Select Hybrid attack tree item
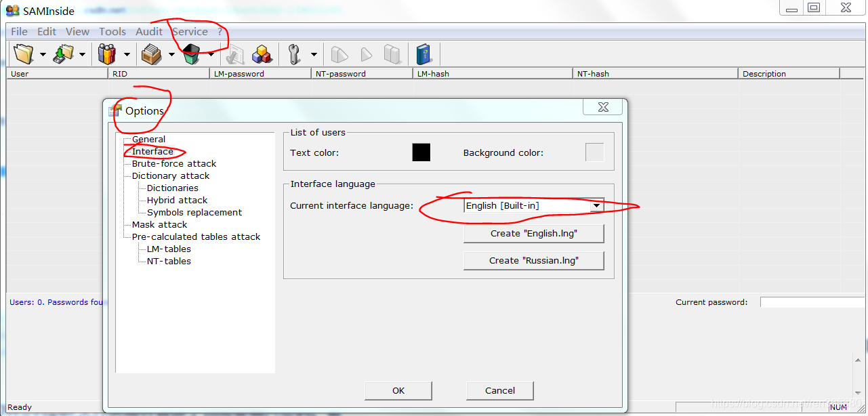This screenshot has width=868, height=416. point(178,200)
